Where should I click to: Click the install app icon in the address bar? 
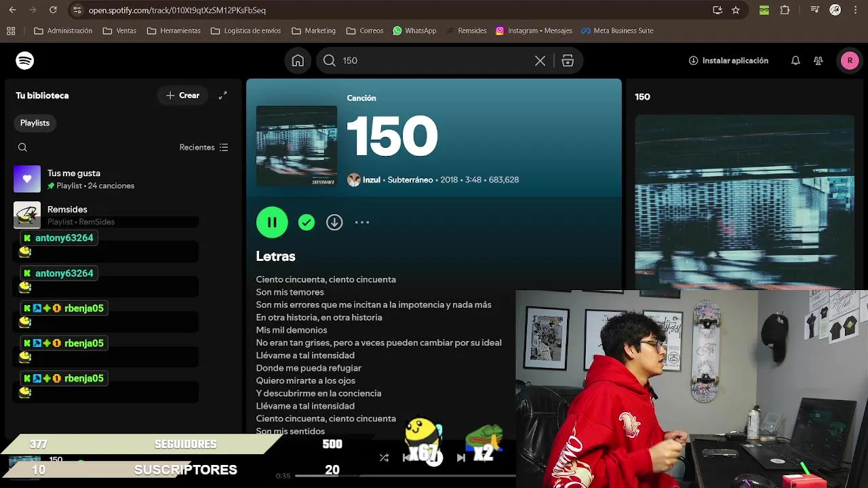pos(717,10)
